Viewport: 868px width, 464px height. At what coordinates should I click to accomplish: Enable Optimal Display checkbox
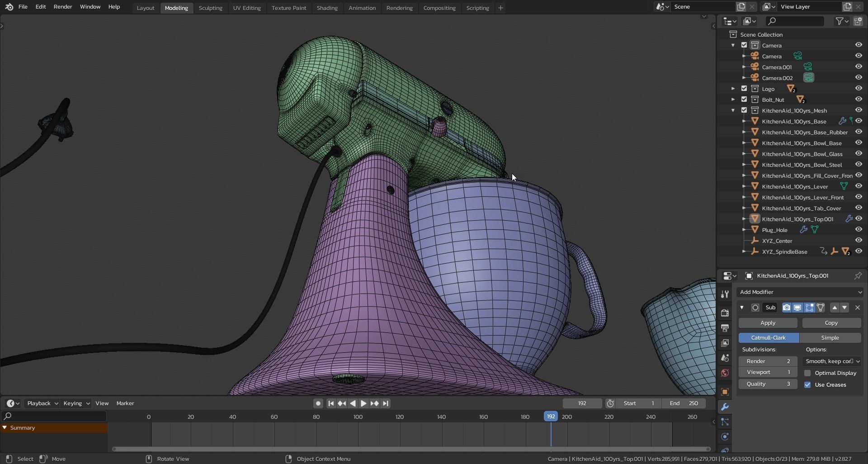pos(807,373)
